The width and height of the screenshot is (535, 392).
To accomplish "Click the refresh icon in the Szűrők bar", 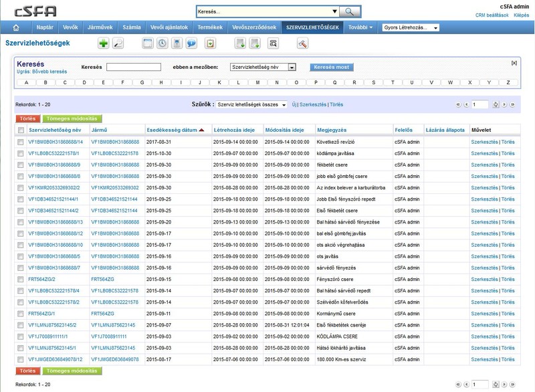I will coord(496,105).
